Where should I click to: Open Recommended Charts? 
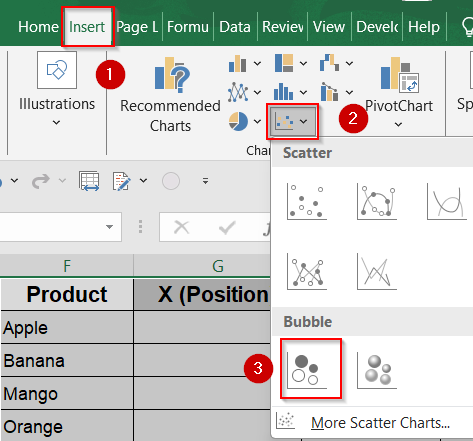click(170, 95)
